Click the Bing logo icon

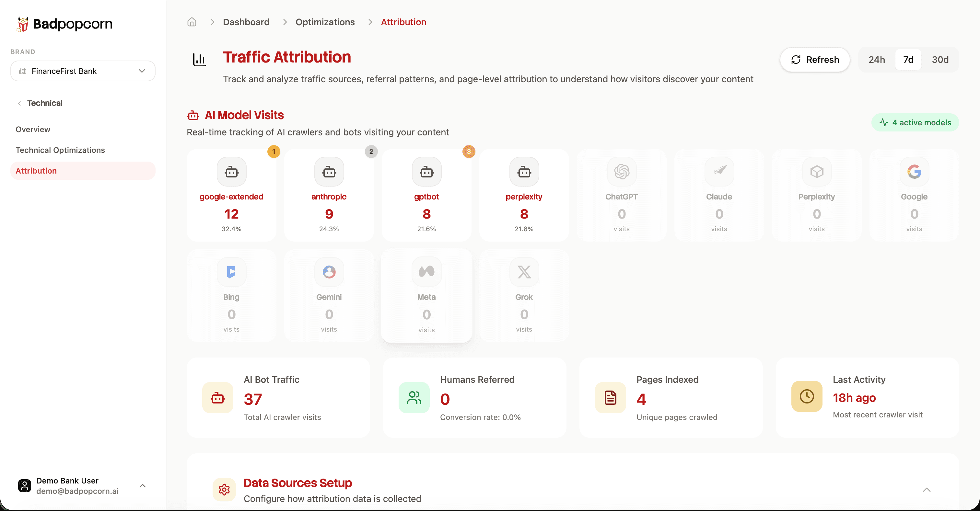231,272
